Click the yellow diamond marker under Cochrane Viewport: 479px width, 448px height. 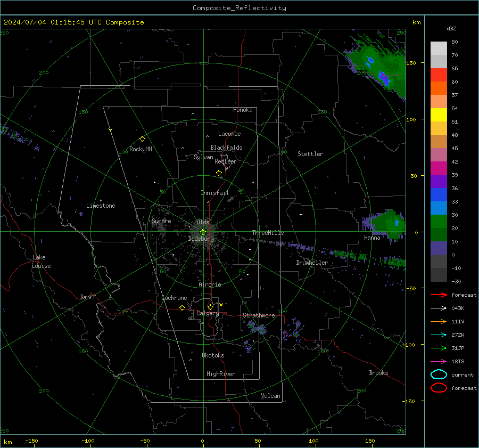tap(183, 307)
